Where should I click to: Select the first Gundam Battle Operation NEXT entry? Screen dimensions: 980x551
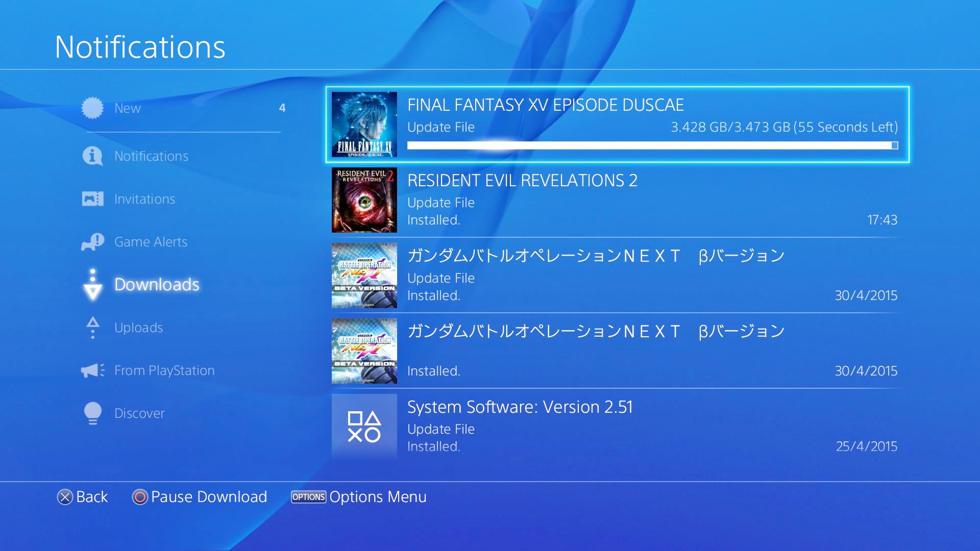(618, 275)
